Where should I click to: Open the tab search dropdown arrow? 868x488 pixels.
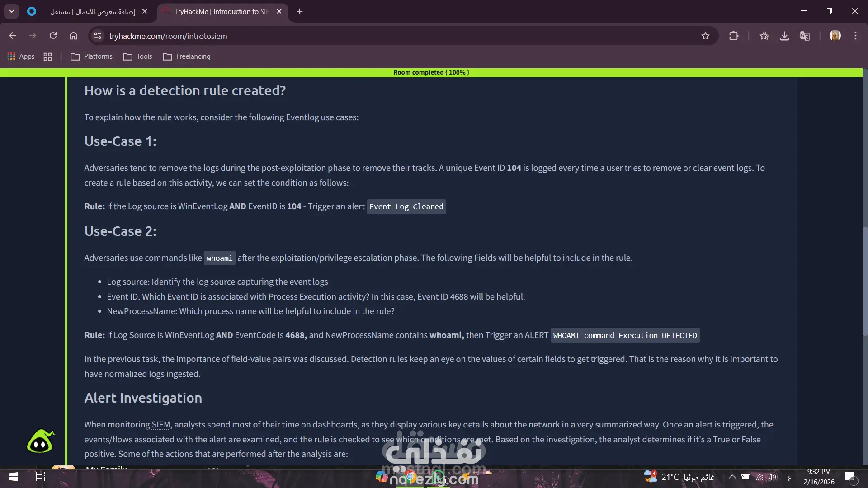click(12, 11)
